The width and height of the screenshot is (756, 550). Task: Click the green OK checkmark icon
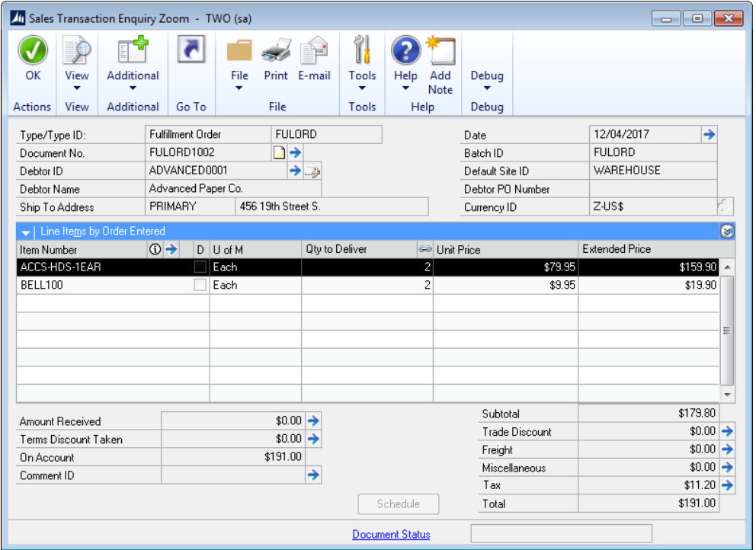(33, 51)
